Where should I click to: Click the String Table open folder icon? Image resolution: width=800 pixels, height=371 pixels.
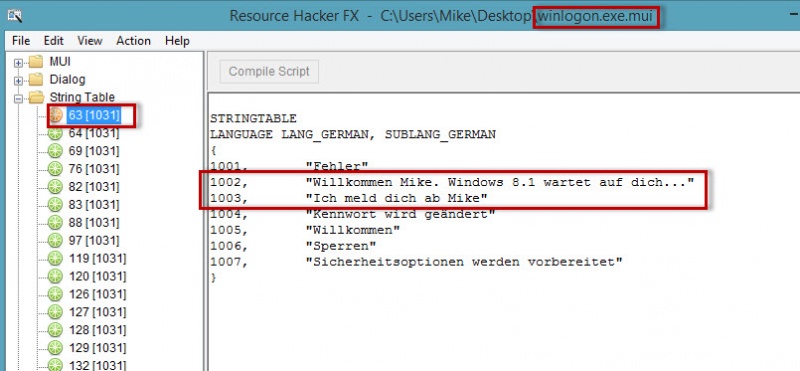pos(36,97)
